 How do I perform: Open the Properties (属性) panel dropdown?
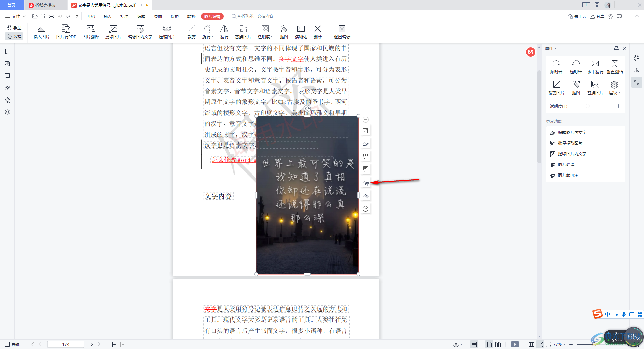pyautogui.click(x=550, y=48)
